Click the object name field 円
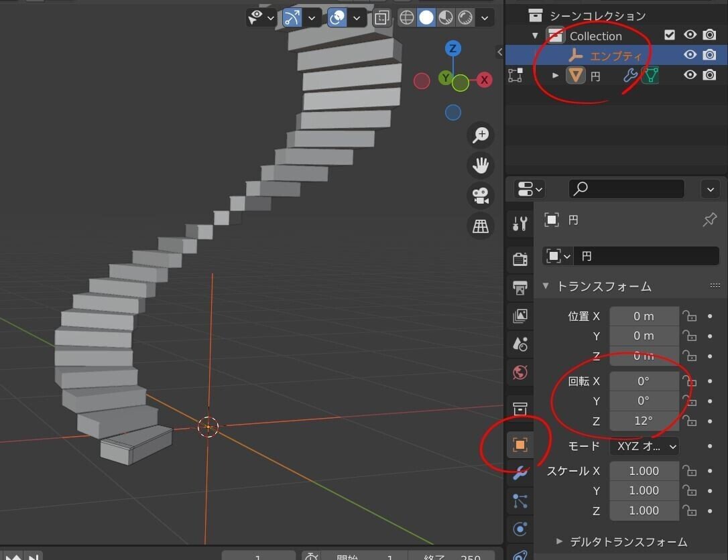This screenshot has height=560, width=728. pyautogui.click(x=646, y=256)
